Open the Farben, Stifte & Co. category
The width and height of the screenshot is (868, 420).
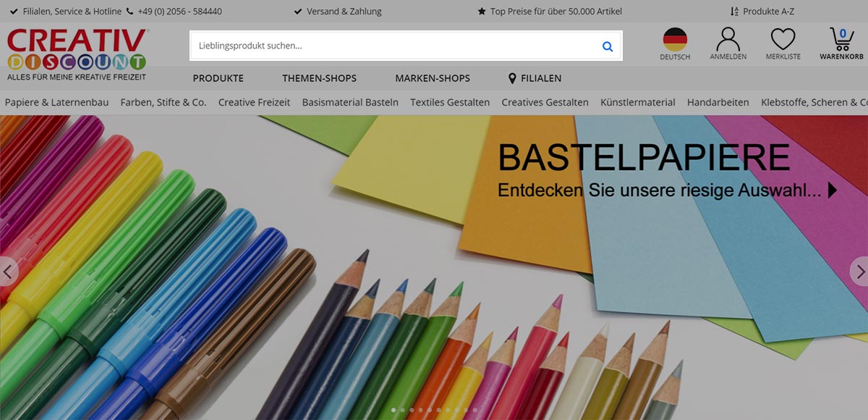[x=163, y=103]
